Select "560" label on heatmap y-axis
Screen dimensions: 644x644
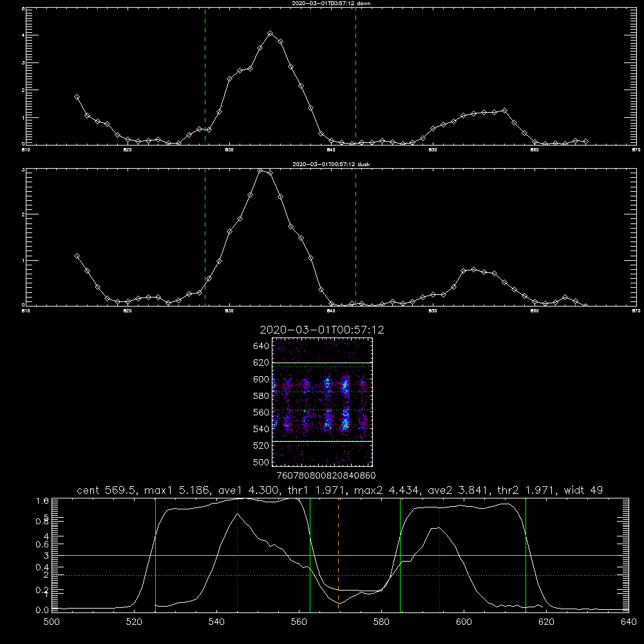tap(261, 412)
